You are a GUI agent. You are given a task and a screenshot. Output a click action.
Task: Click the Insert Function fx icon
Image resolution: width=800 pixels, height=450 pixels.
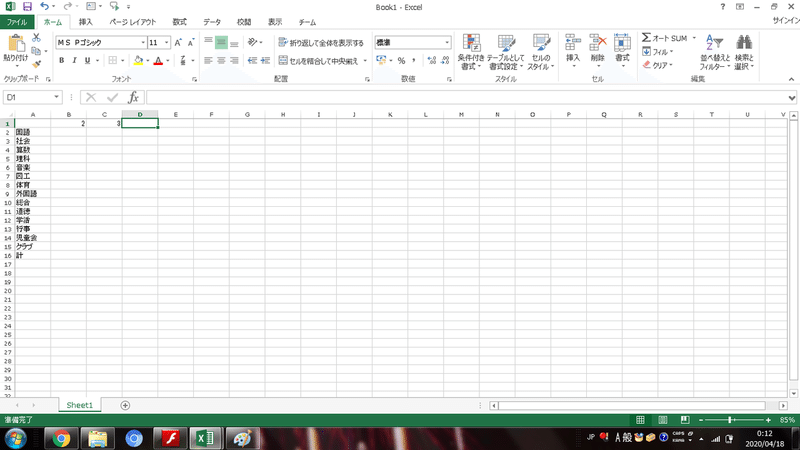[x=133, y=97]
